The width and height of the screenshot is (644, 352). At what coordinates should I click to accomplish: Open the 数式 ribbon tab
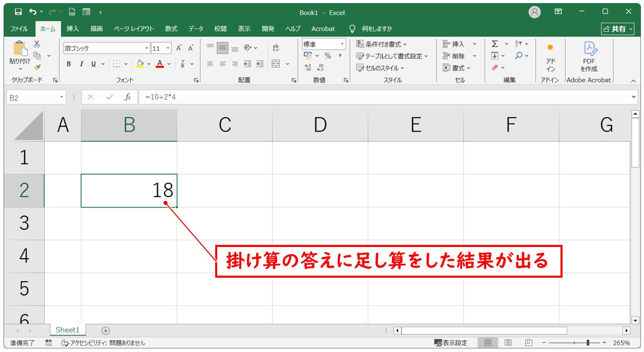pyautogui.click(x=171, y=29)
